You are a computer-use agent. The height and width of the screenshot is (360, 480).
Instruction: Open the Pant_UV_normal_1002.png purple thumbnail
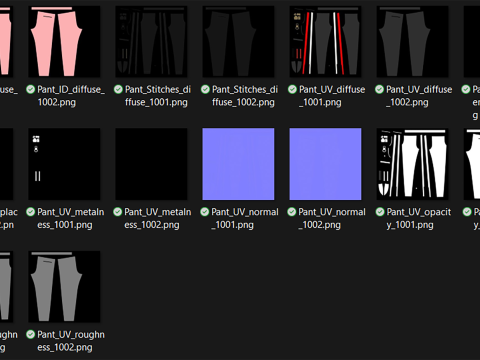[325, 164]
